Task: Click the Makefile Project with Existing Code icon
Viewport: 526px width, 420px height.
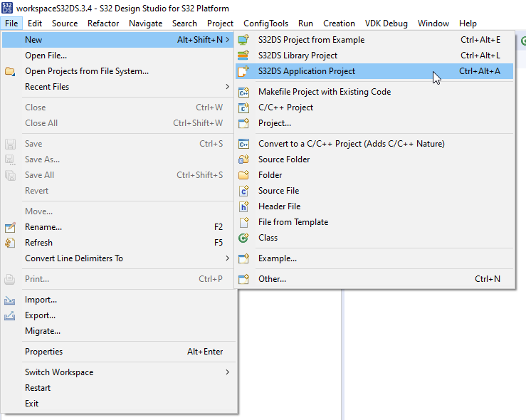Action: (243, 92)
